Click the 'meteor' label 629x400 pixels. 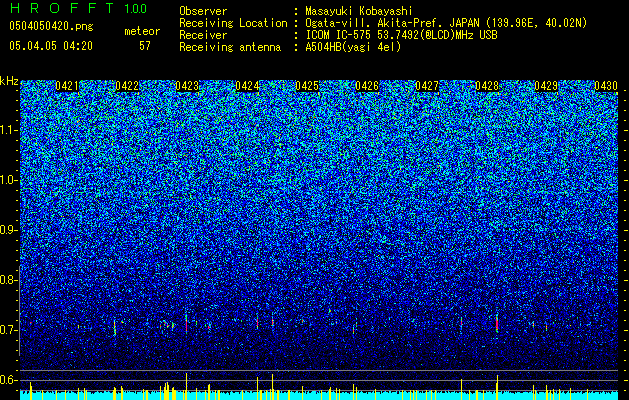[142, 31]
